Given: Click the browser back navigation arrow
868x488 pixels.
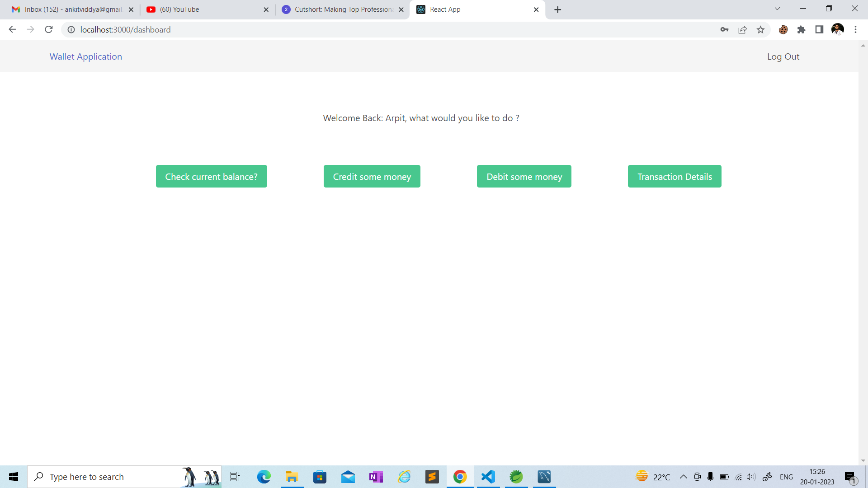Looking at the screenshot, I should coord(12,29).
